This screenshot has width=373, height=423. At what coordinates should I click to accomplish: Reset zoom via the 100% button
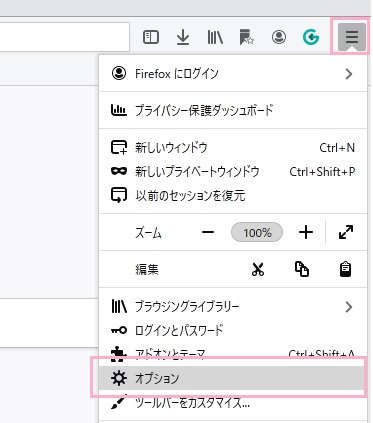257,232
